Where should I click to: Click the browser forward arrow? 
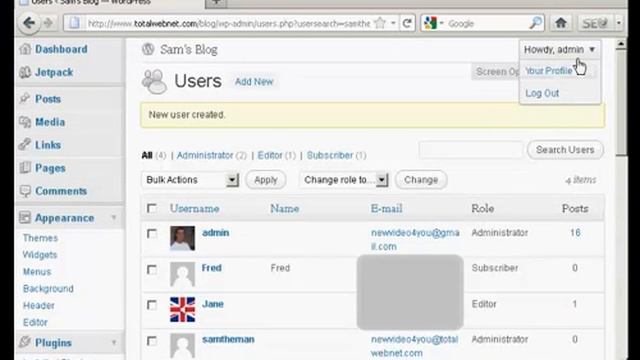[x=48, y=23]
